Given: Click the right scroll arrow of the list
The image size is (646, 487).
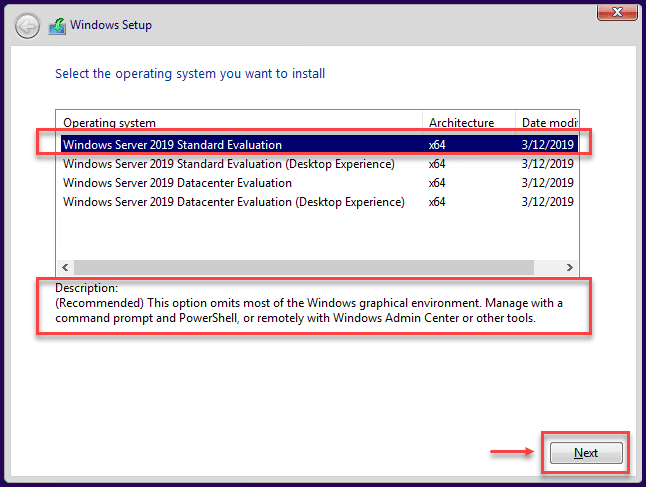Looking at the screenshot, I should click(x=570, y=267).
